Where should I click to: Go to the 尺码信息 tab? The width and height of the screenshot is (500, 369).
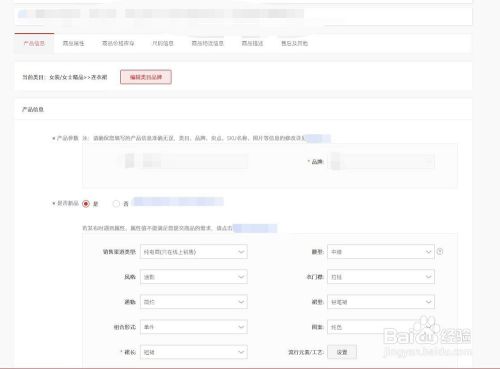coord(163,43)
